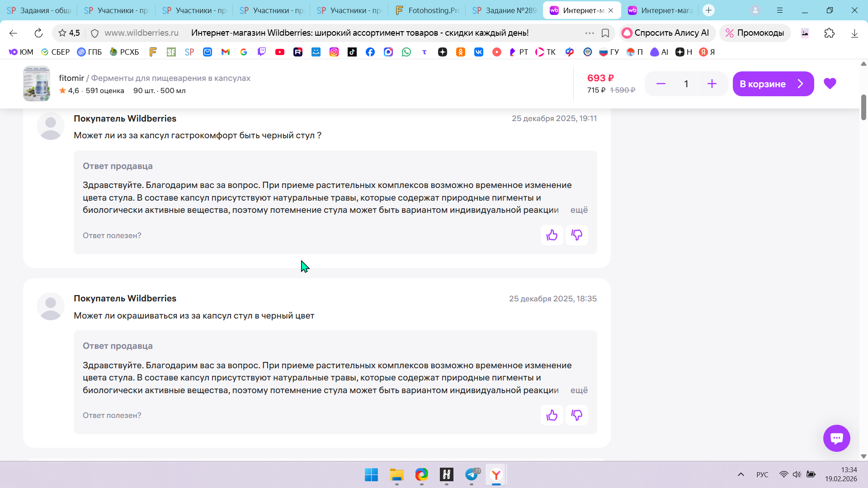Switch to Задание №289 tab
The image size is (868, 488).
[x=505, y=10]
